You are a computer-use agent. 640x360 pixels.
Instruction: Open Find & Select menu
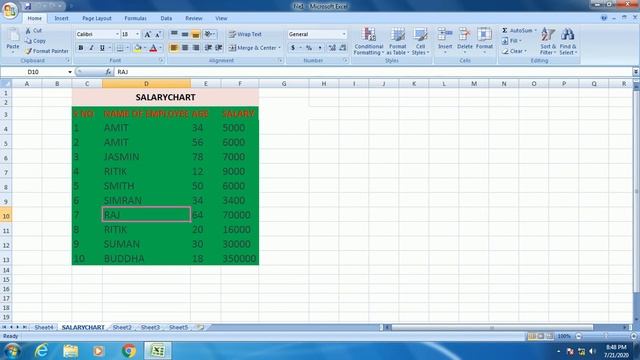[568, 41]
